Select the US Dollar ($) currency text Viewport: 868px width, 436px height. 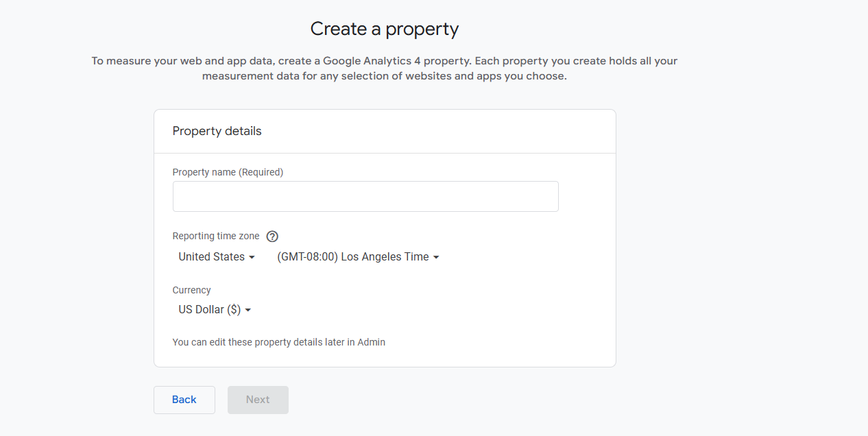pos(209,310)
